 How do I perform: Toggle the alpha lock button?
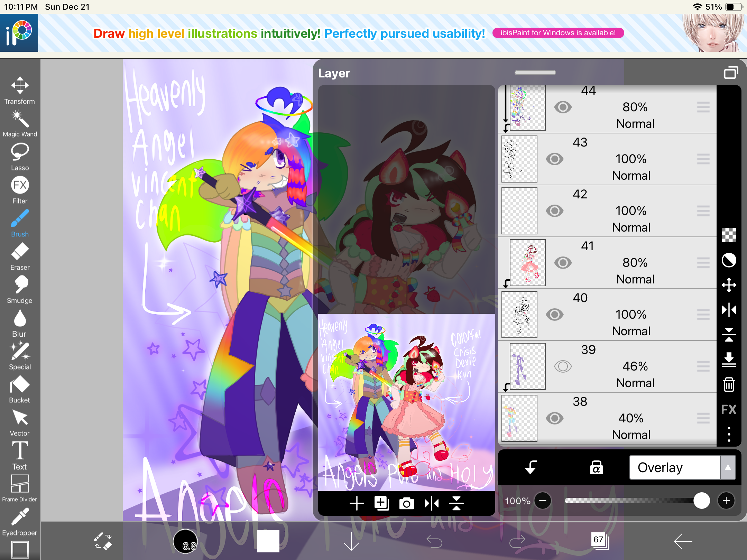(596, 467)
